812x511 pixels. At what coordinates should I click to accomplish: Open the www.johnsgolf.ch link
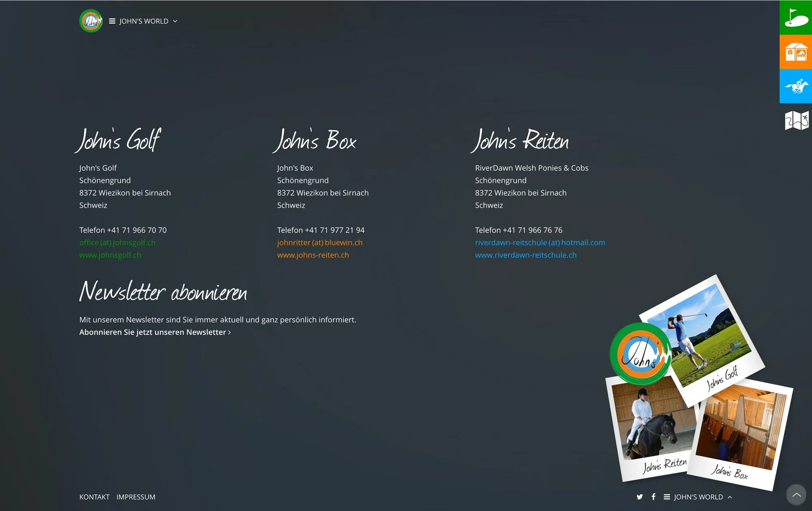110,255
